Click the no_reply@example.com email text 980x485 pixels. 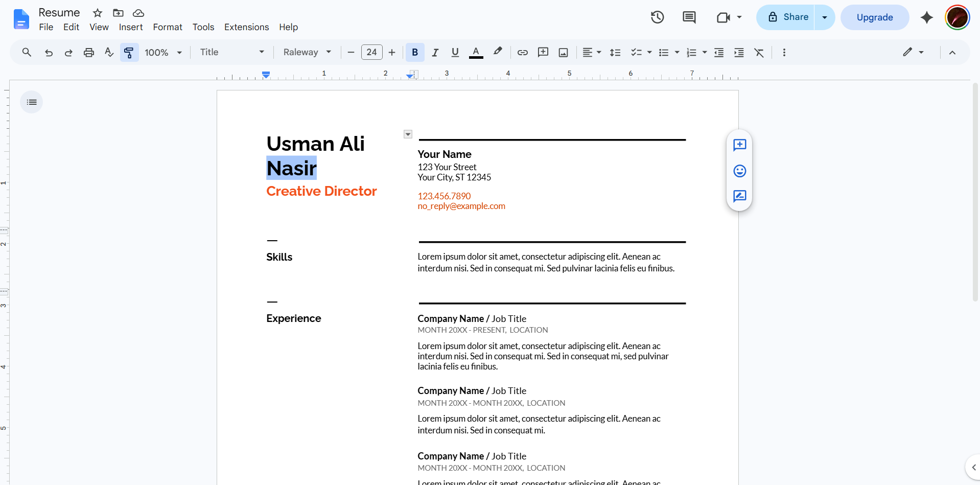(x=461, y=206)
